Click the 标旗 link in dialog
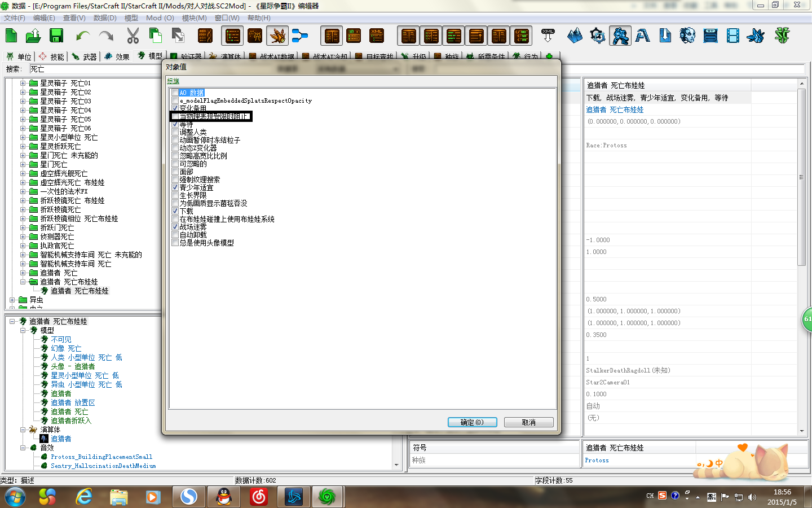The width and height of the screenshot is (812, 508). [173, 81]
